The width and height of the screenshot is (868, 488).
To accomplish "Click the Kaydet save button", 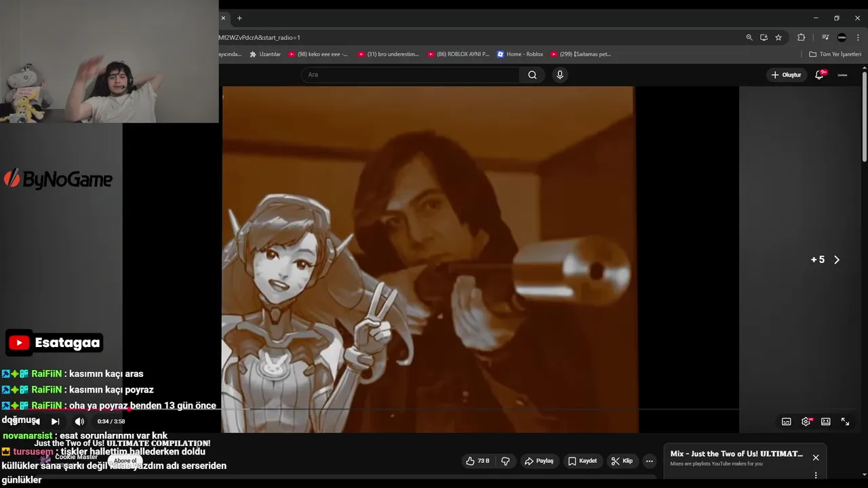I will click(x=583, y=461).
